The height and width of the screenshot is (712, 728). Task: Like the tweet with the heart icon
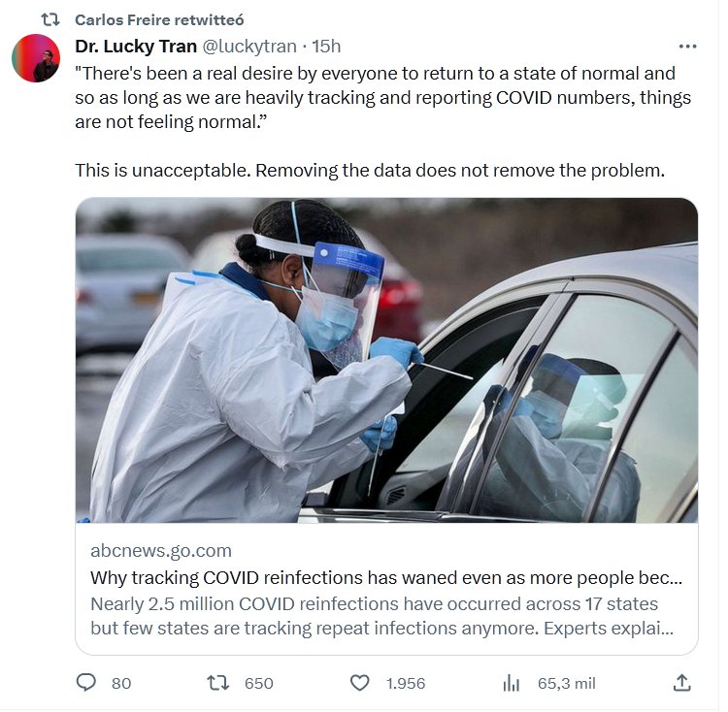360,683
